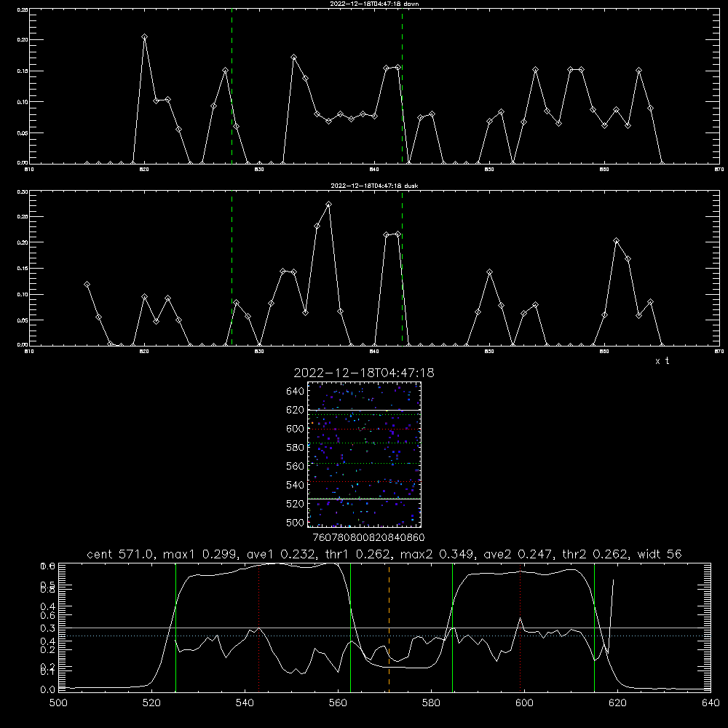Click the 0.30 label on dusk plot y-axis

pyautogui.click(x=23, y=191)
